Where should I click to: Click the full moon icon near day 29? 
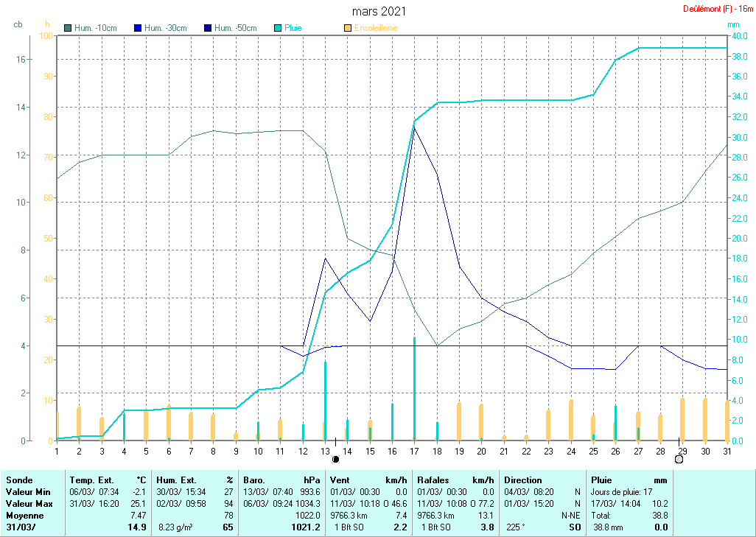coord(679,459)
